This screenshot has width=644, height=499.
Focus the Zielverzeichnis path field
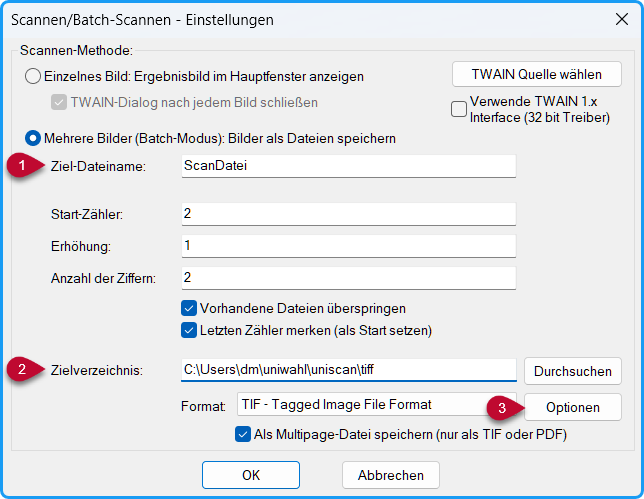349,370
